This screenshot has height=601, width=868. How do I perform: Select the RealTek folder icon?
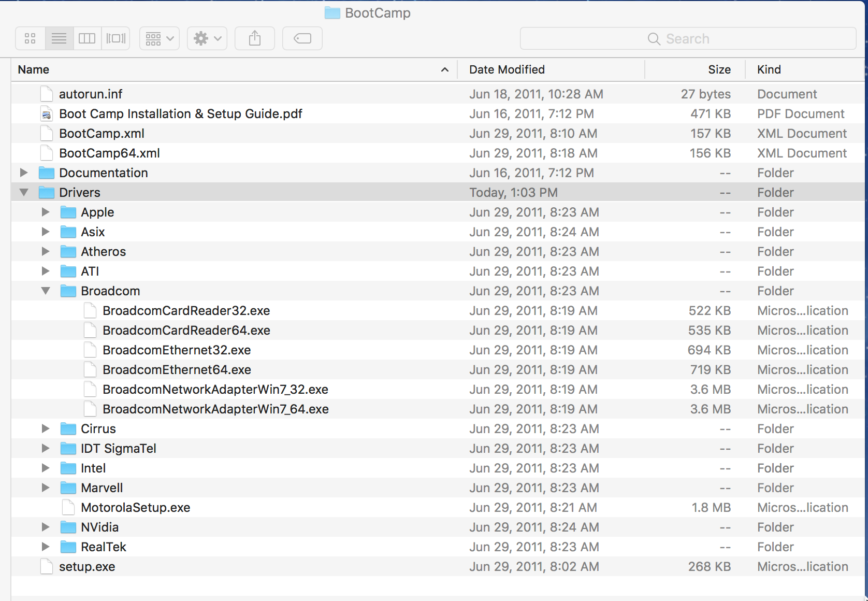point(68,547)
